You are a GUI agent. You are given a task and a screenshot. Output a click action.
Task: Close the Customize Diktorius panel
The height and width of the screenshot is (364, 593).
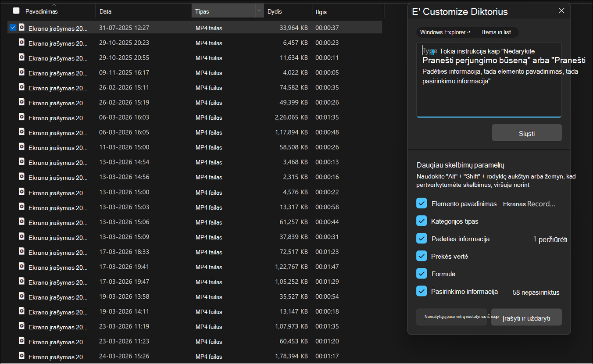pos(561,11)
